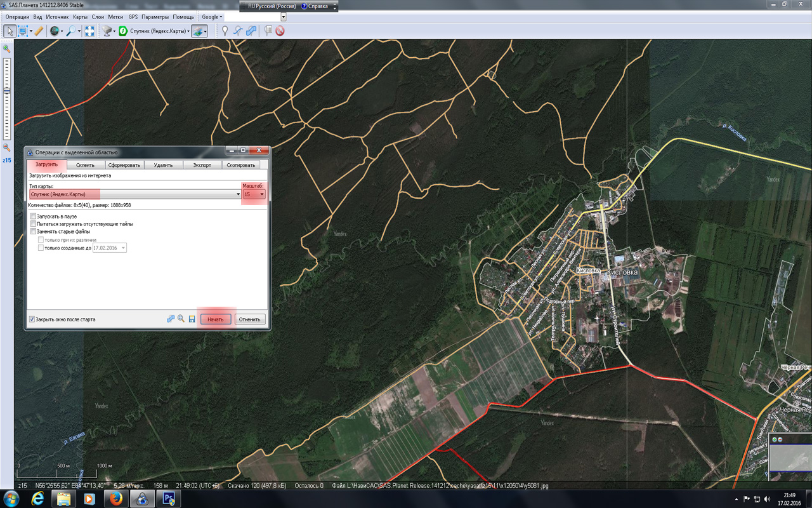
Task: Select the arrow cursor move tool
Action: (x=10, y=30)
